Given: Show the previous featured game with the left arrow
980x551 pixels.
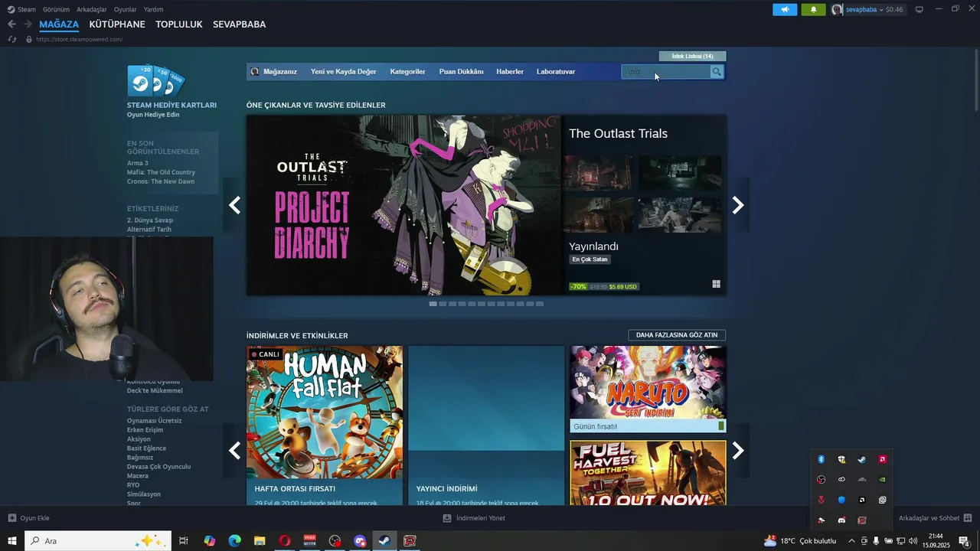Looking at the screenshot, I should click(x=234, y=205).
